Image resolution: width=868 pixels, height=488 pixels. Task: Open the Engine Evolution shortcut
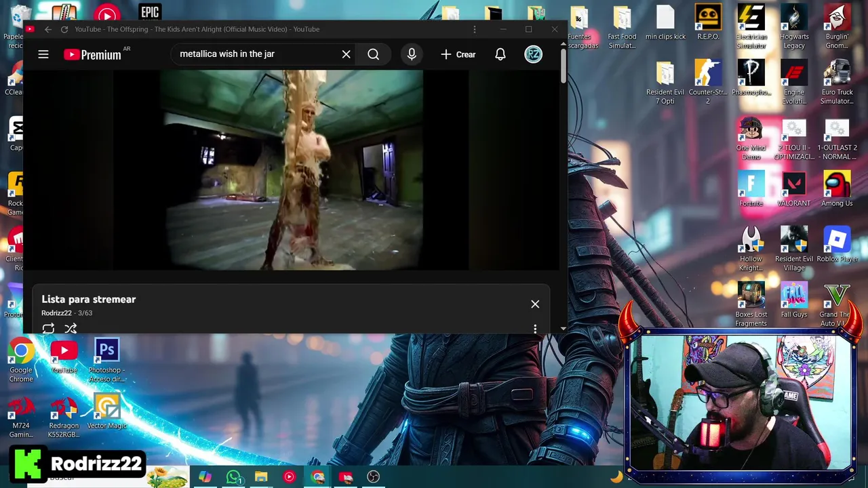tap(793, 83)
